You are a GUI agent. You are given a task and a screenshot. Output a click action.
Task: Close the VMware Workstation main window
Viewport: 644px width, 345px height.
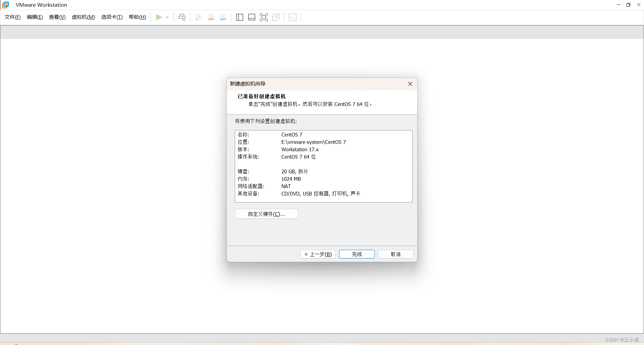639,5
